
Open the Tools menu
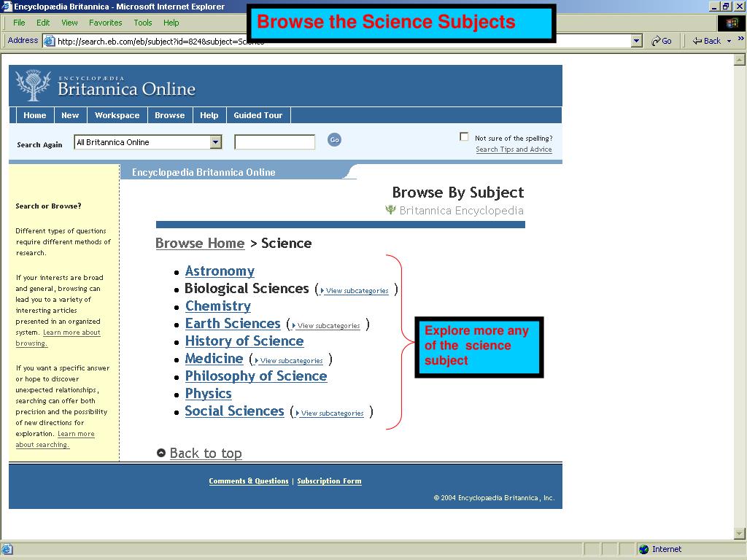(x=142, y=23)
